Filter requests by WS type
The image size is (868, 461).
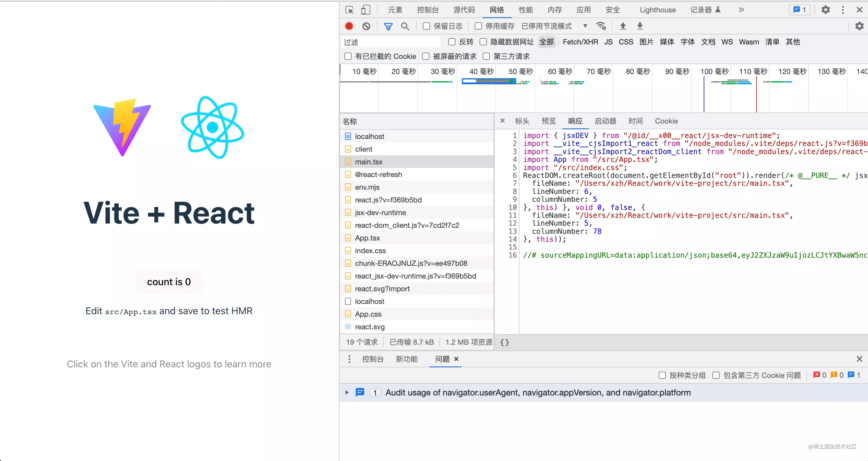[x=727, y=42]
